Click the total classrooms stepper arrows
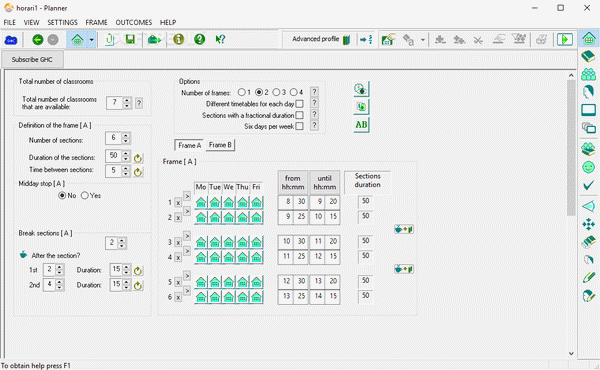The height and width of the screenshot is (370, 600). tap(127, 103)
